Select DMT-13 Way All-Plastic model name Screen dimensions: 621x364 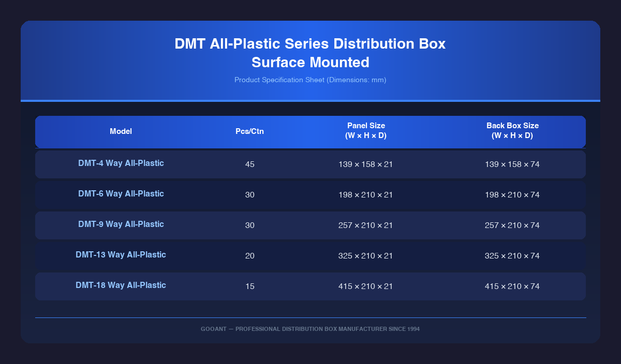click(x=121, y=255)
